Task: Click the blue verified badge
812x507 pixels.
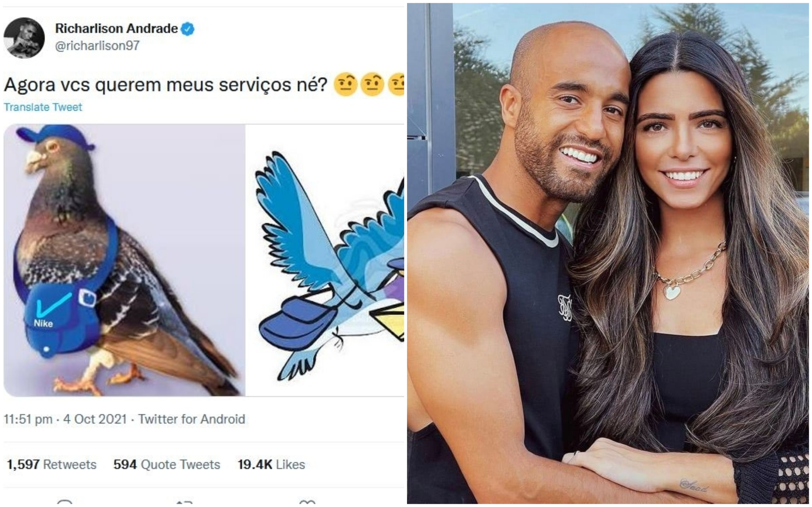Action: (187, 29)
